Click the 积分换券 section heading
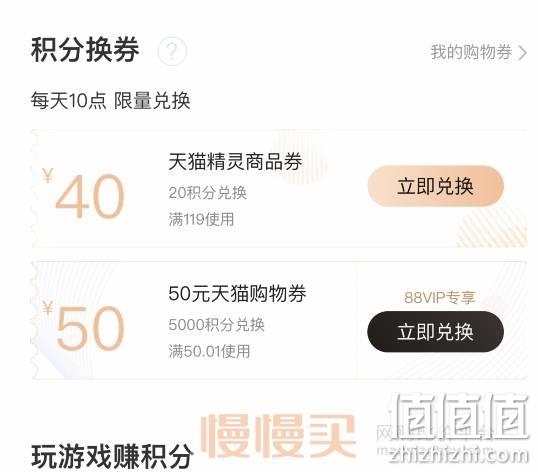 (85, 50)
